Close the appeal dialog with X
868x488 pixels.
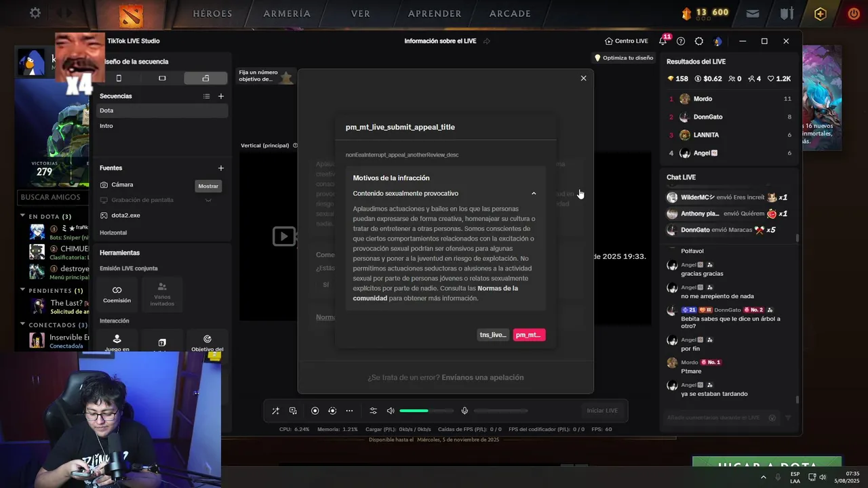coord(583,78)
